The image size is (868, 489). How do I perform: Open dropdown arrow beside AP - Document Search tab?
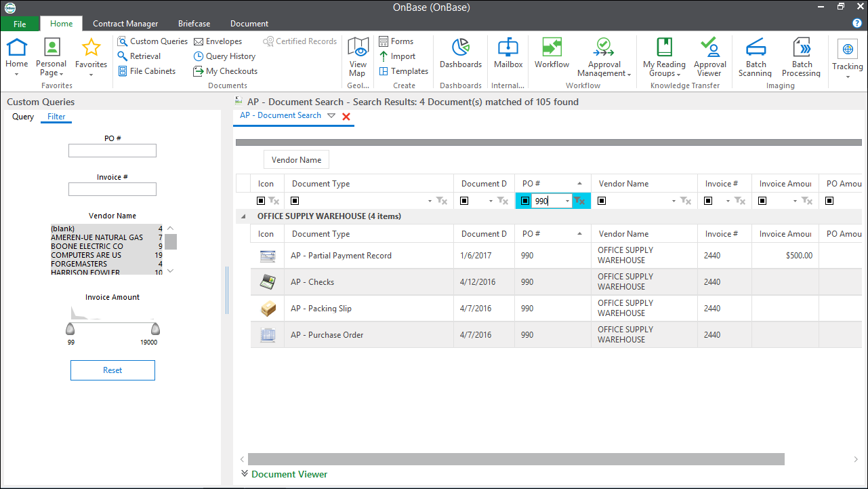(331, 116)
